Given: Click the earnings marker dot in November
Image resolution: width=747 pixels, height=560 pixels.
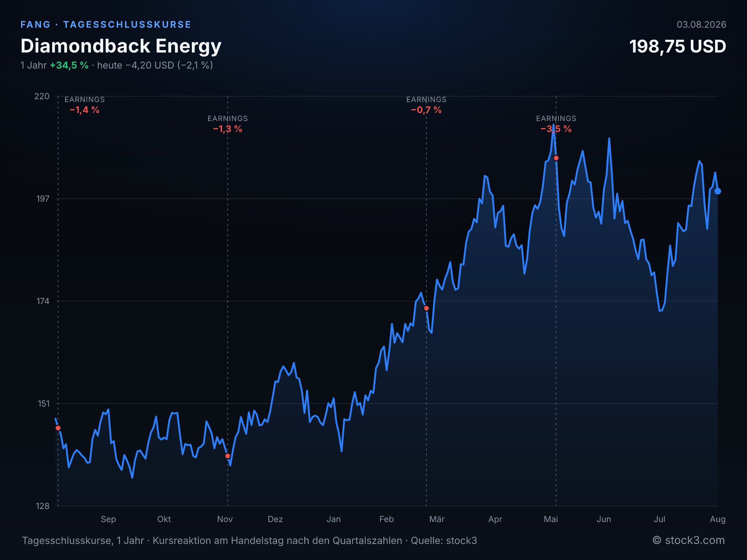Looking at the screenshot, I should coord(228,456).
